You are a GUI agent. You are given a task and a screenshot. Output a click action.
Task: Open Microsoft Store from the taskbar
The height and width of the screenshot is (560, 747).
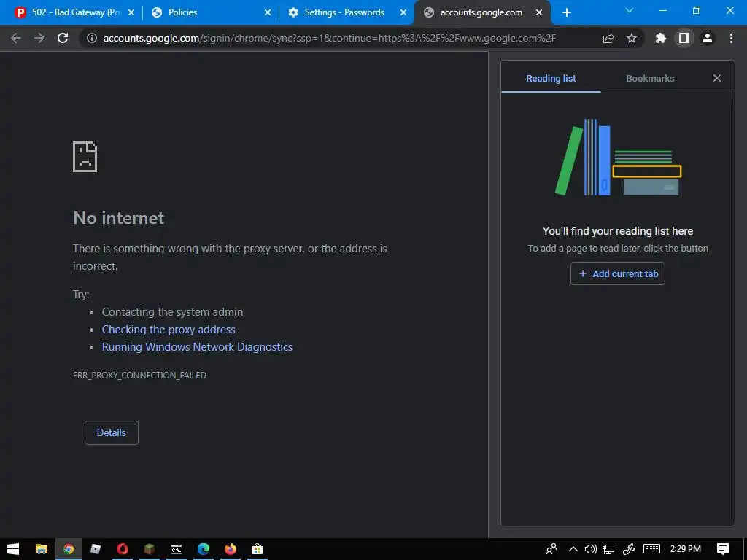258,549
